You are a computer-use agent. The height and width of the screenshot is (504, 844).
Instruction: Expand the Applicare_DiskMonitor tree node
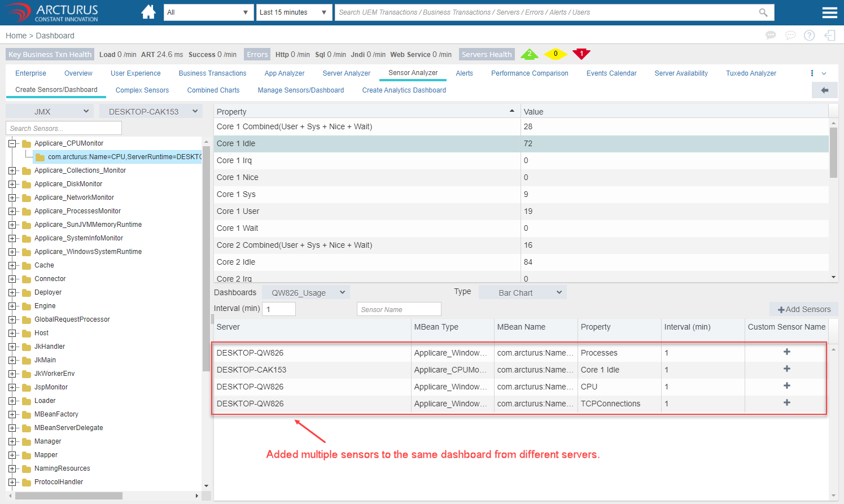12,184
